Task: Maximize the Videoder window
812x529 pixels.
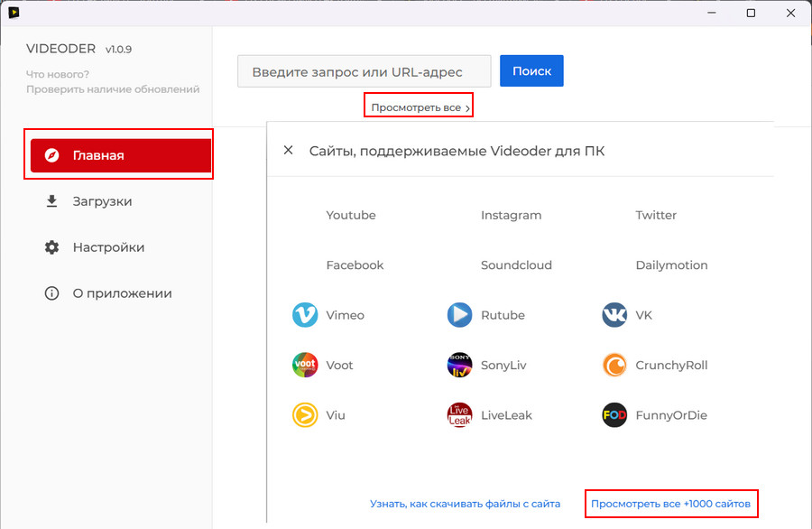Action: pyautogui.click(x=751, y=13)
